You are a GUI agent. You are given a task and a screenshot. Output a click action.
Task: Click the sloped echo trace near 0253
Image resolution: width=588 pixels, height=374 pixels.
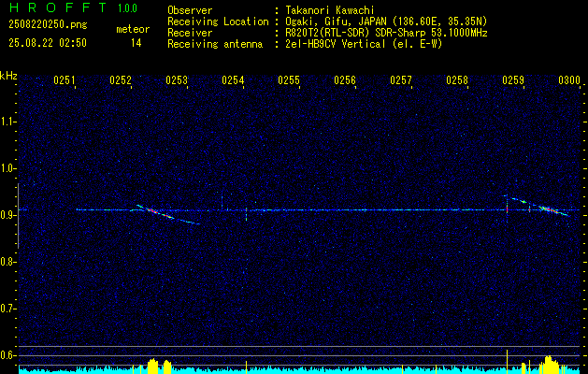pyautogui.click(x=167, y=214)
